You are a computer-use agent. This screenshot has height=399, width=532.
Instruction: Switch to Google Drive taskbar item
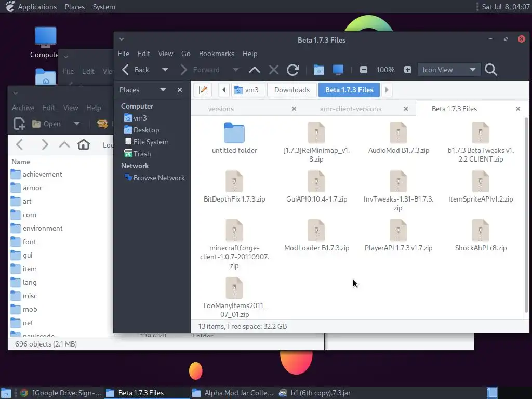61,393
